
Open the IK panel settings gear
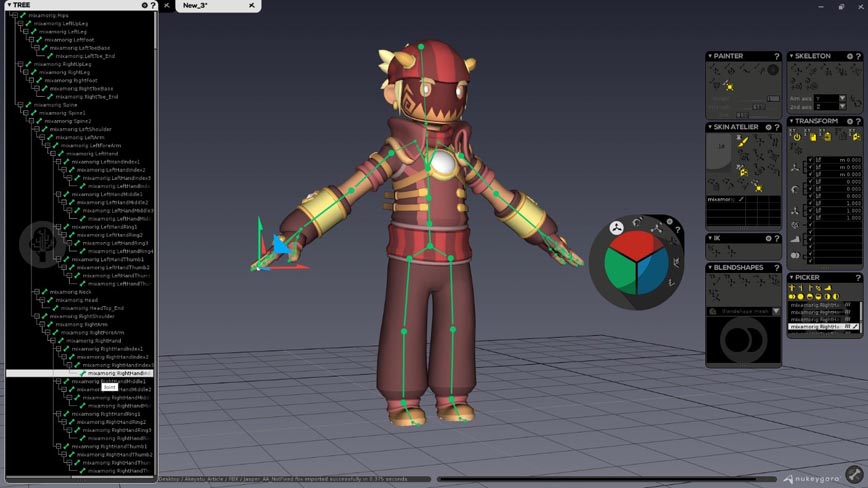[x=768, y=238]
